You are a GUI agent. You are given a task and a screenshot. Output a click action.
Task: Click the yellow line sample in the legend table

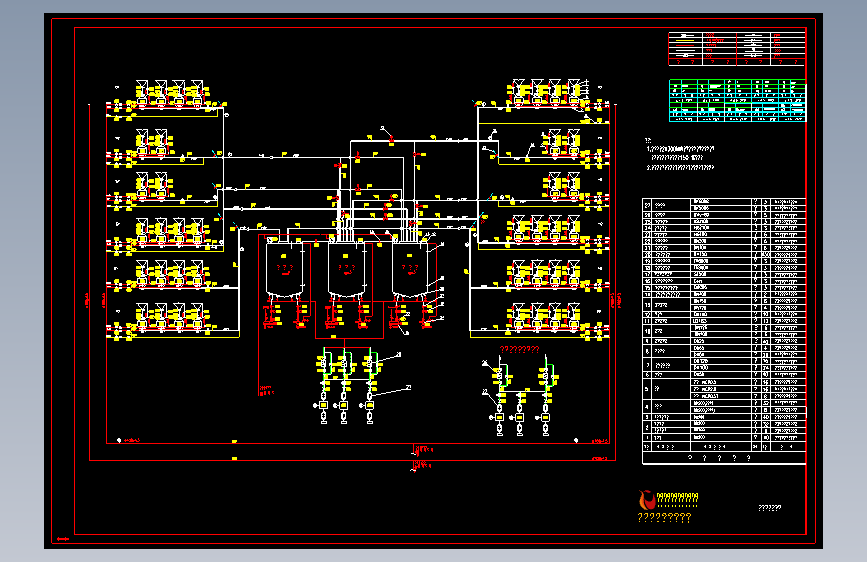pyautogui.click(x=686, y=40)
